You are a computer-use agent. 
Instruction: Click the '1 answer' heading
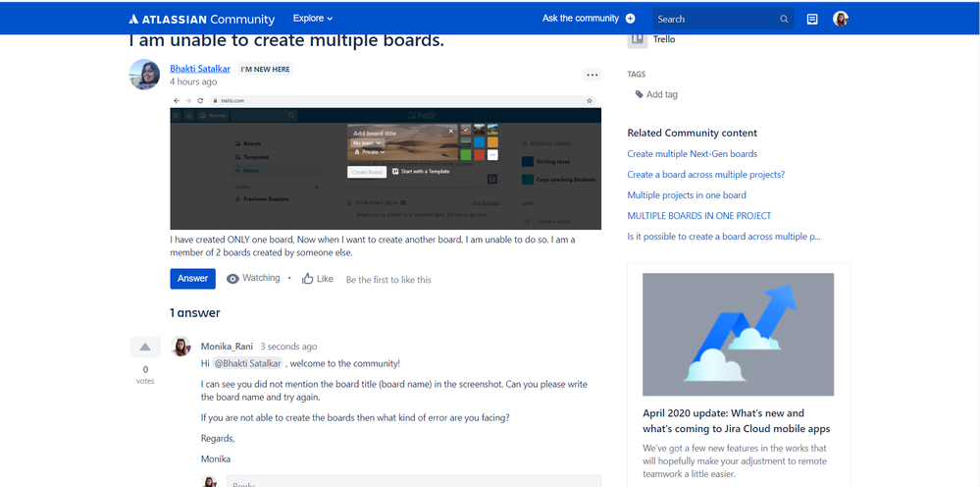tap(195, 312)
